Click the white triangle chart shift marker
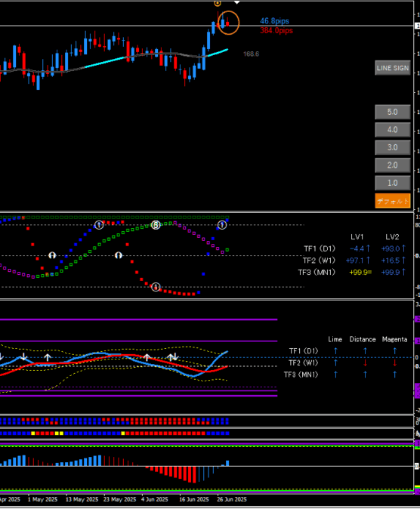Viewport: 420px width, 509px height. [x=237, y=2]
